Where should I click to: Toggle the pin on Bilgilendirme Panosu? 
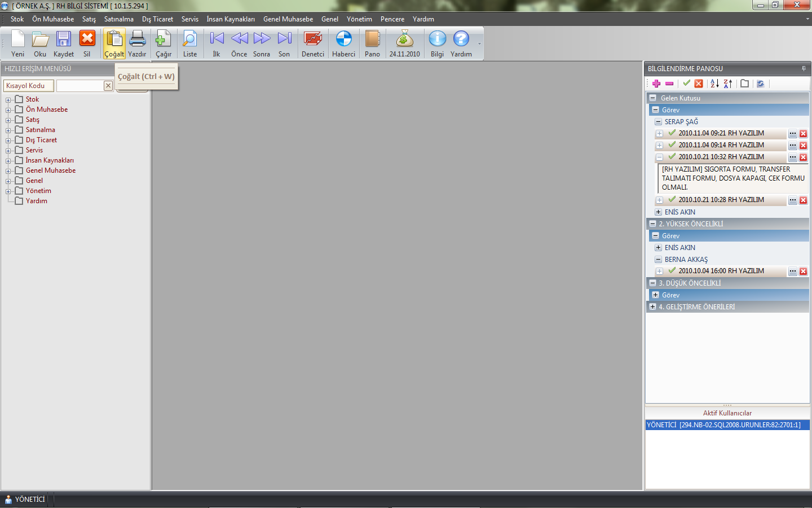point(804,68)
